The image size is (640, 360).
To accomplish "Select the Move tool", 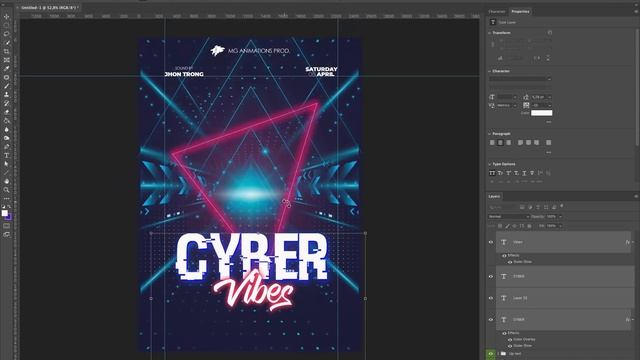I will point(7,17).
